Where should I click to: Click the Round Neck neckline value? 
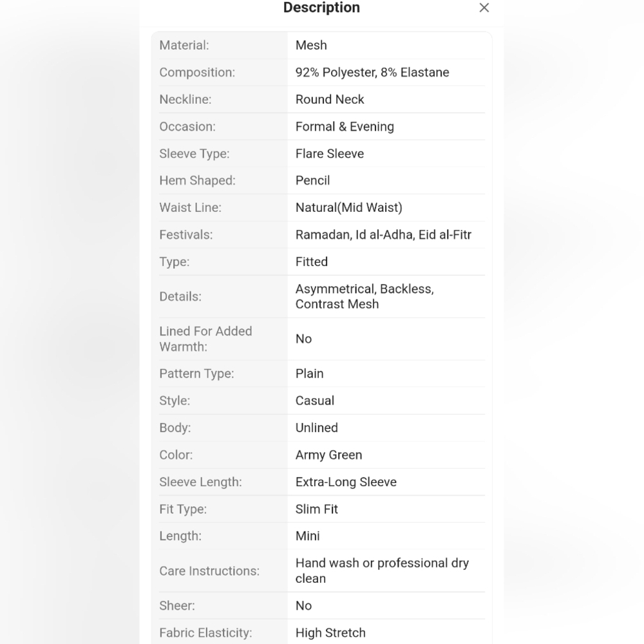[329, 99]
